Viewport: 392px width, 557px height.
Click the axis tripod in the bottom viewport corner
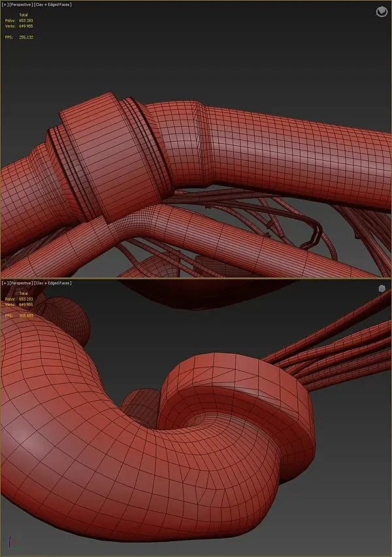point(13,543)
